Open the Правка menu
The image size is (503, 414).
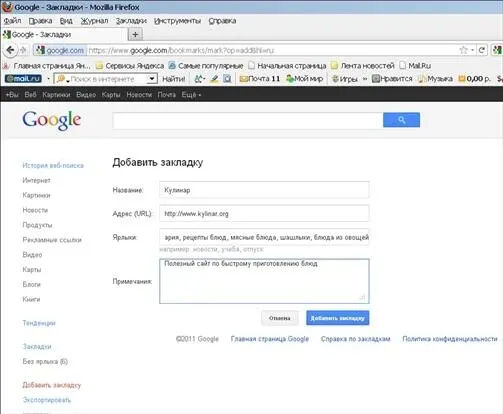[x=40, y=21]
